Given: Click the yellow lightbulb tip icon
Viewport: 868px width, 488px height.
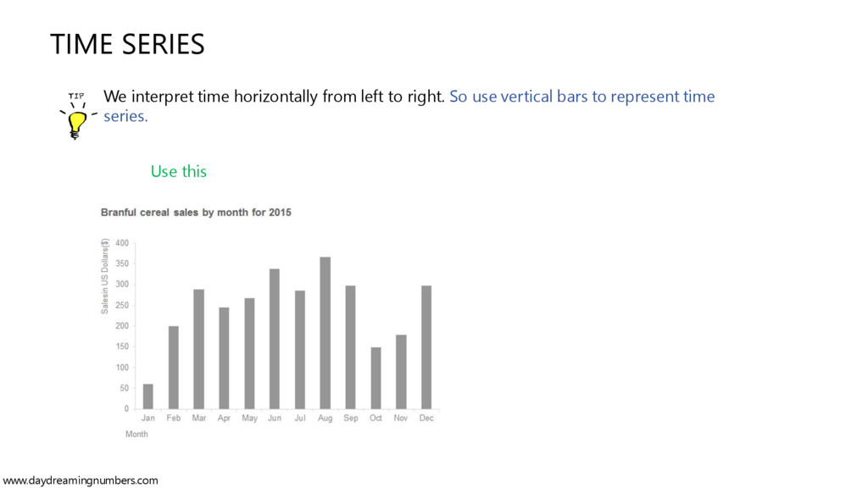Looking at the screenshot, I should point(77,116).
